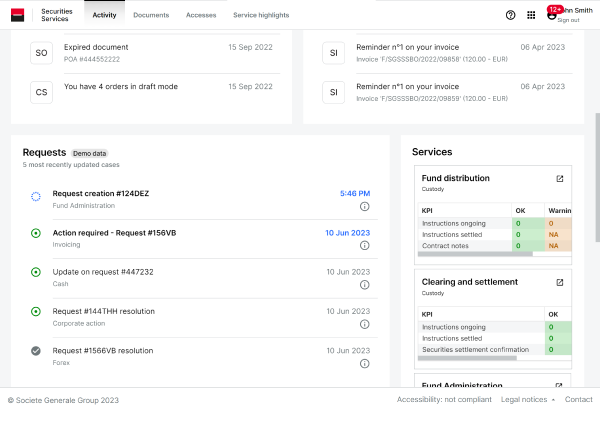Click the user profile notification icon

[552, 13]
